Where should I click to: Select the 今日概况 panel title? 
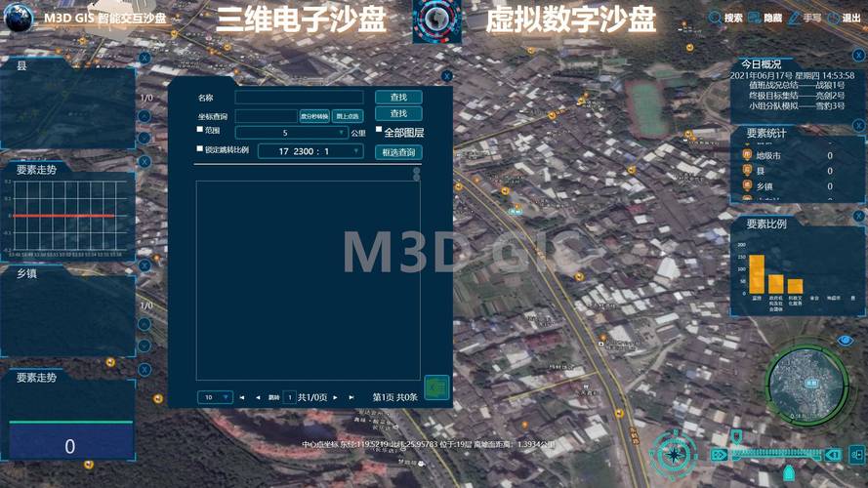tap(761, 64)
